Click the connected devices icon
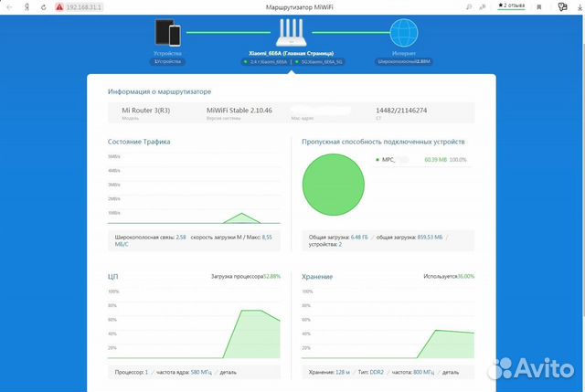The image size is (585, 392). click(167, 33)
